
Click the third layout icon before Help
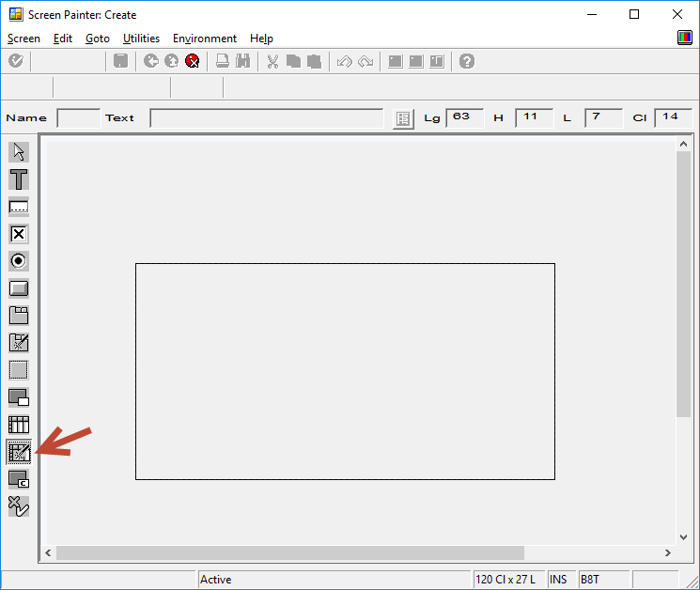point(437,61)
